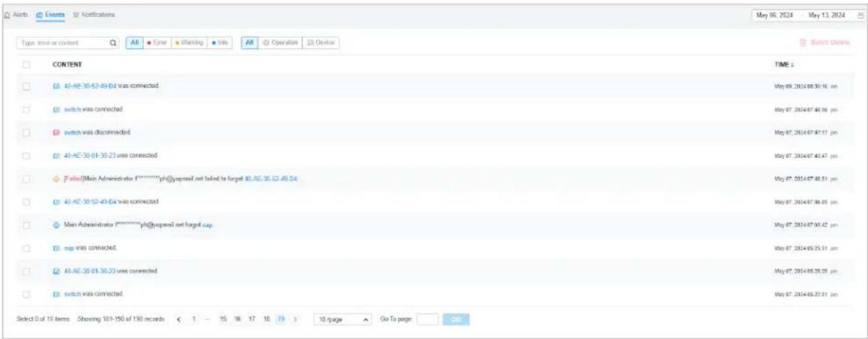Click the Batch Delete button
The height and width of the screenshot is (339, 868).
824,42
